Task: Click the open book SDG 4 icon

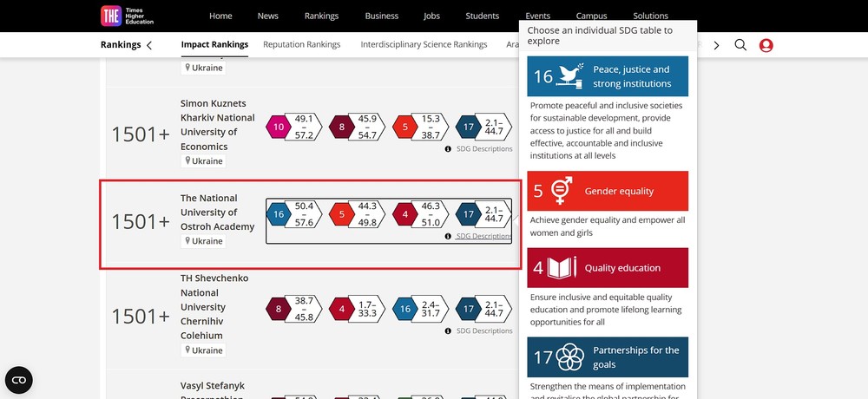Action: click(x=562, y=268)
